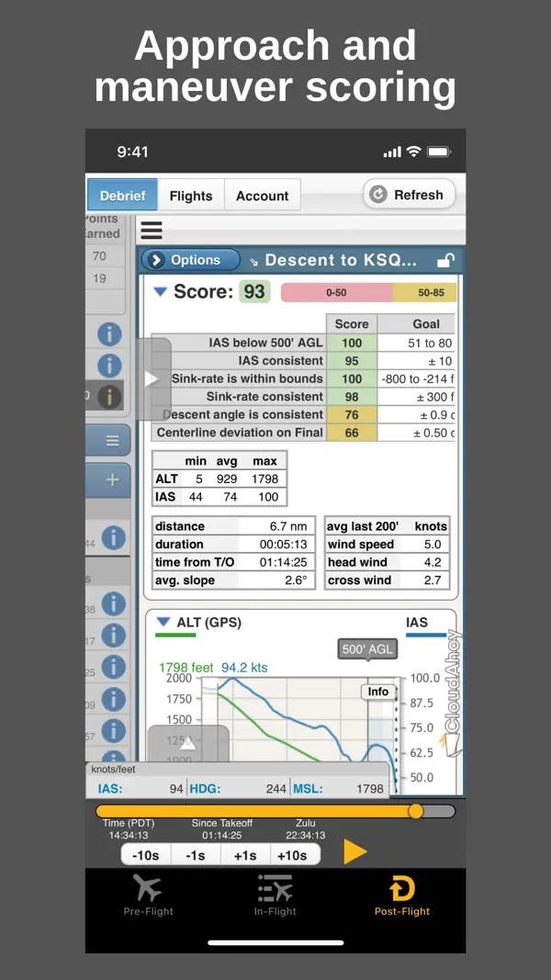Tap the Refresh button
The image size is (551, 980).
(x=410, y=195)
